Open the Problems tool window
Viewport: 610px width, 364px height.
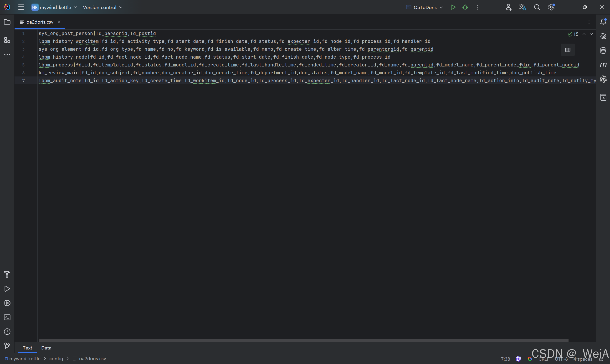tap(7, 332)
